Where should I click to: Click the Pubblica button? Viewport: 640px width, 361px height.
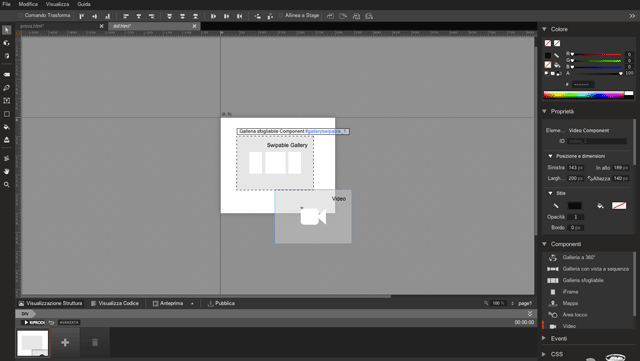[x=221, y=303]
